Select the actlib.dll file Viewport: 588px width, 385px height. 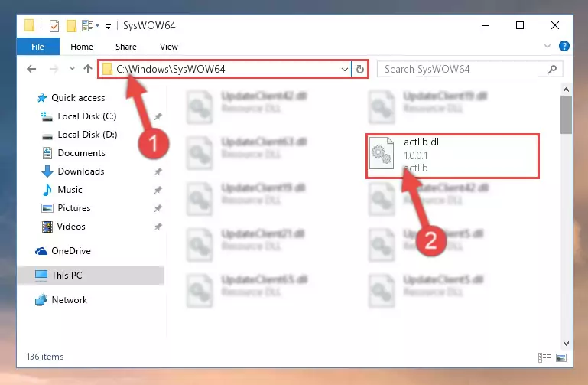(453, 155)
